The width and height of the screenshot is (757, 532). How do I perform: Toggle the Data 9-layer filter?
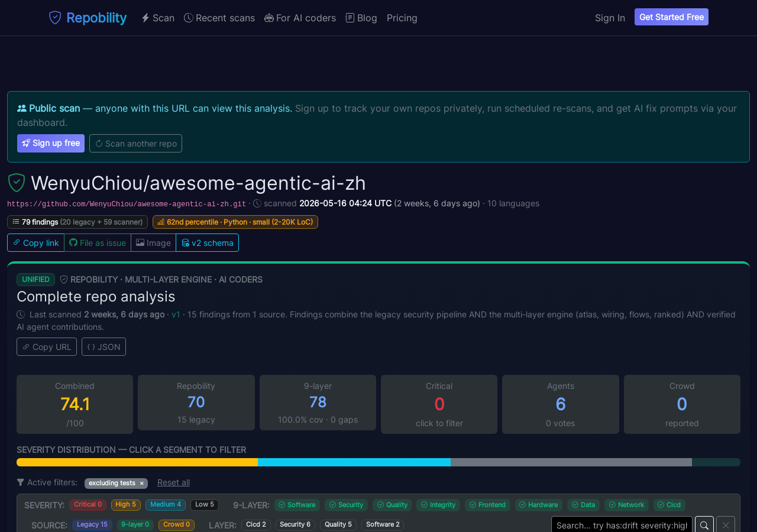(583, 505)
